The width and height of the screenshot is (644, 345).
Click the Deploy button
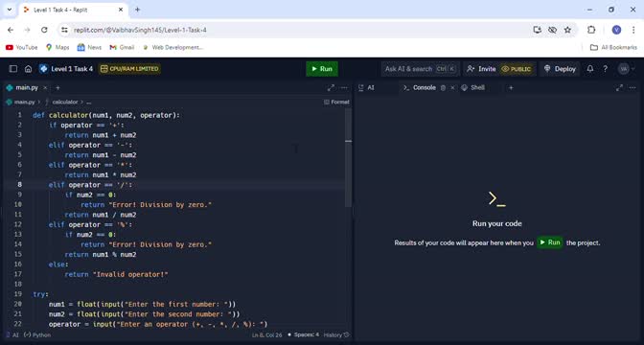click(x=560, y=69)
